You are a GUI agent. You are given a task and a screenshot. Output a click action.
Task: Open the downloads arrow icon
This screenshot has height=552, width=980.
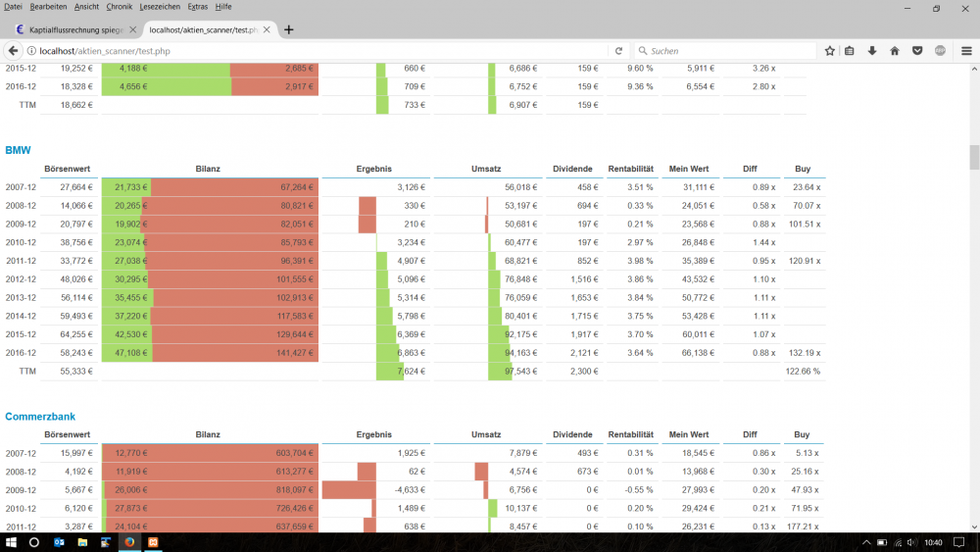pos(872,51)
